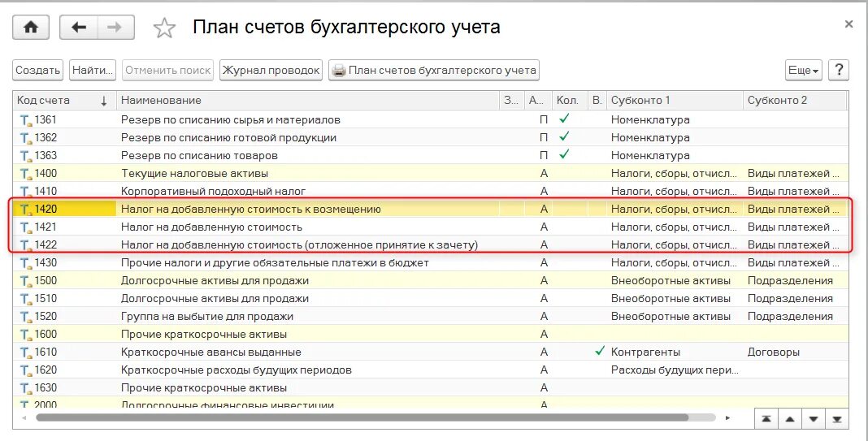Click account icon of row 1420
This screenshot has height=441, width=868.
[x=25, y=210]
